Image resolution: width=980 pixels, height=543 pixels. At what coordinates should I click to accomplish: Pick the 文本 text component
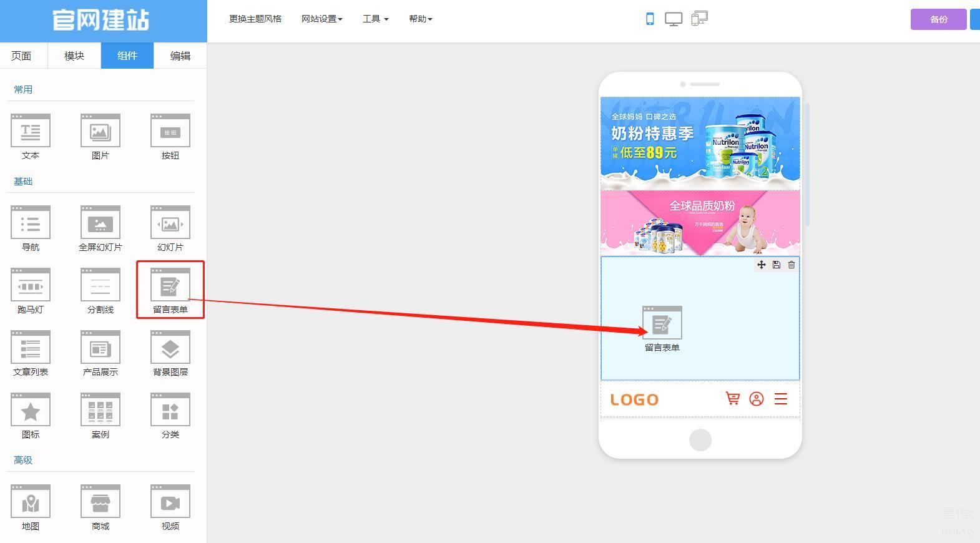point(30,136)
